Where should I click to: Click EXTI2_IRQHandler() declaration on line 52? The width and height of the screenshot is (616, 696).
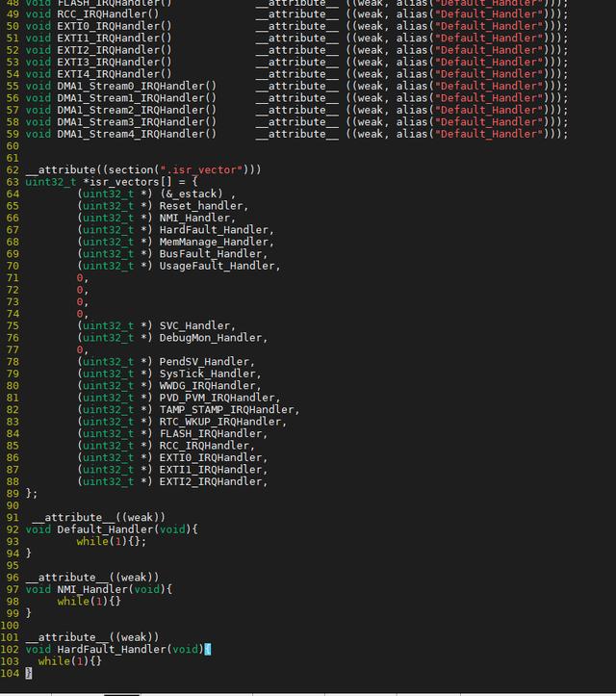click(115, 50)
